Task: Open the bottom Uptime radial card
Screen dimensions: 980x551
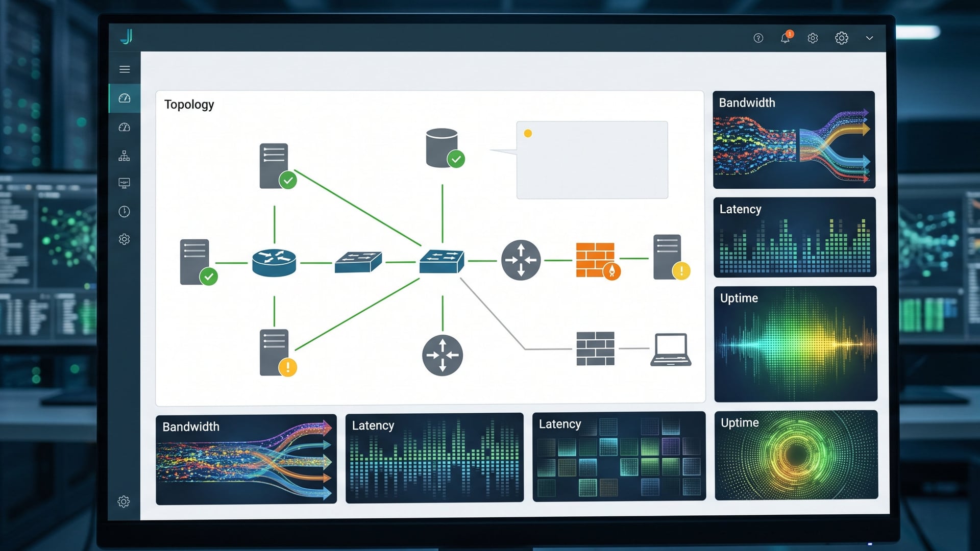Action: (x=796, y=455)
